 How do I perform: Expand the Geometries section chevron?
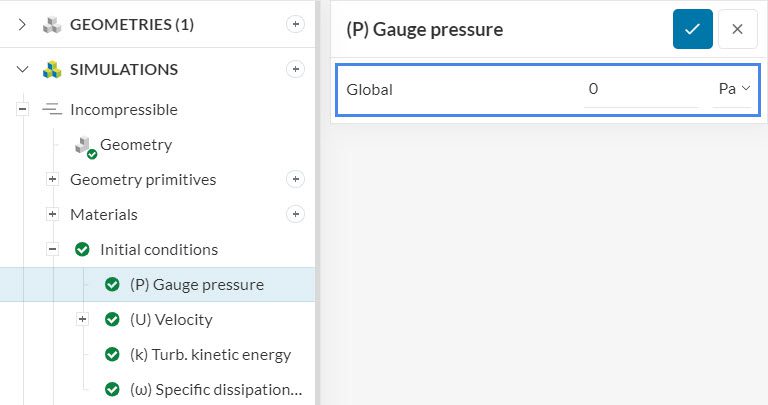22,24
